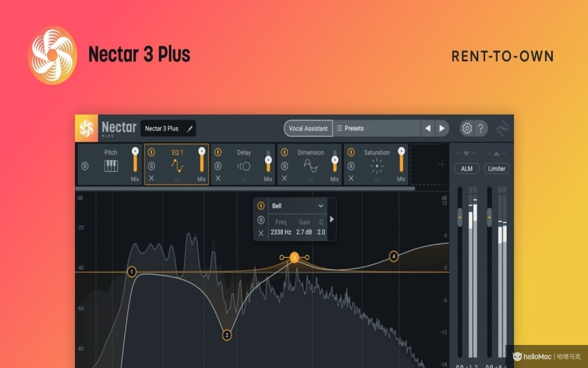Select the Delay module label

(x=244, y=152)
